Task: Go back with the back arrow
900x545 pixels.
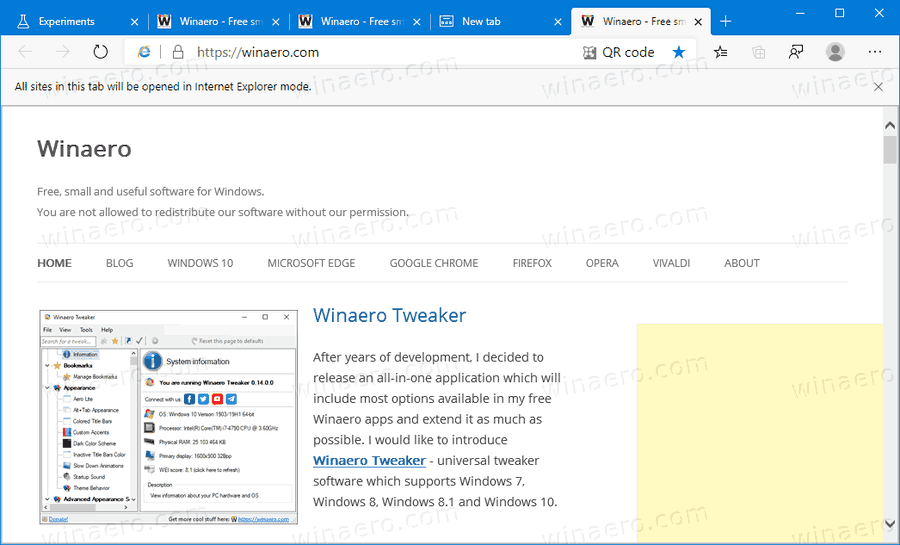Action: click(x=25, y=52)
